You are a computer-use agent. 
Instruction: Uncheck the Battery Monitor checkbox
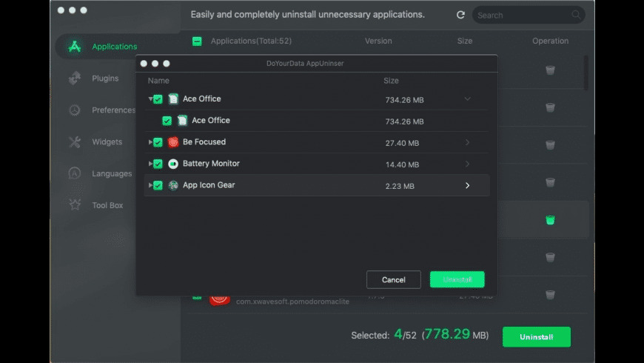point(158,164)
